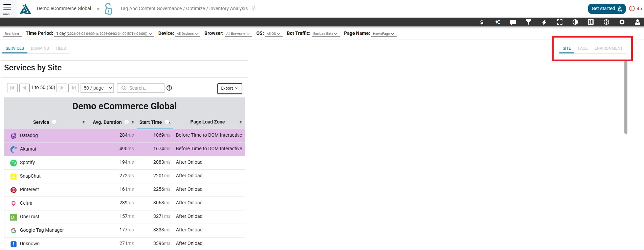Sort by Avg. Duration column
The image size is (644, 250).
[x=133, y=122]
